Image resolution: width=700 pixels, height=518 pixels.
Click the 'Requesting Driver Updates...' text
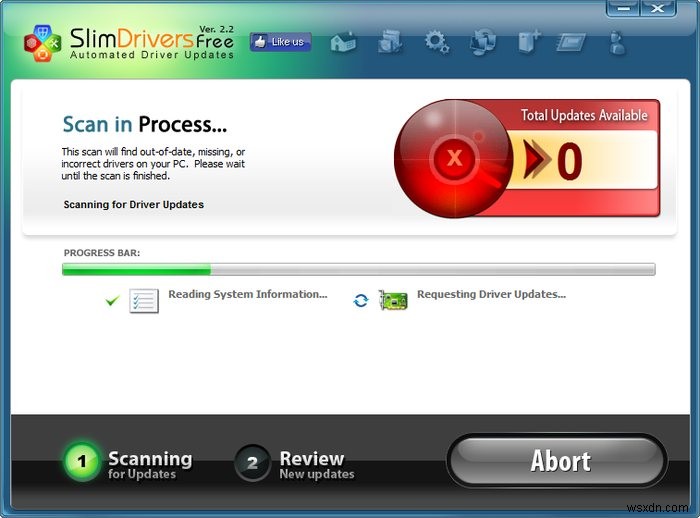(x=491, y=294)
